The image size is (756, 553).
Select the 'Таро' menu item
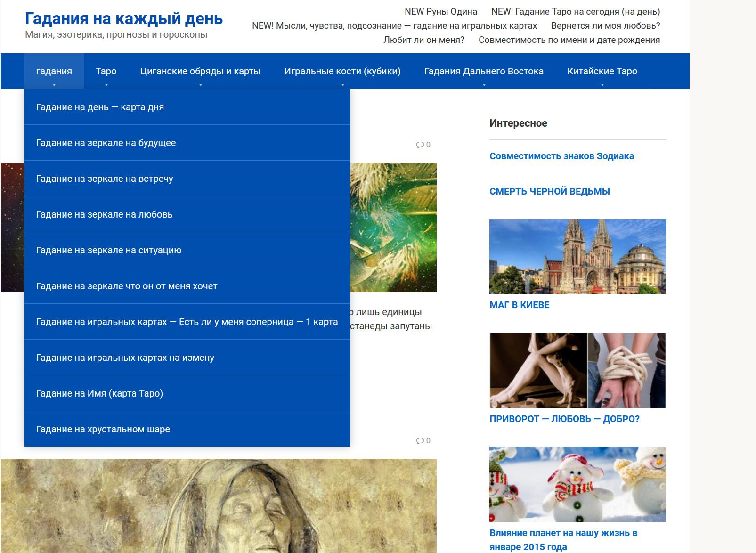[x=106, y=71]
